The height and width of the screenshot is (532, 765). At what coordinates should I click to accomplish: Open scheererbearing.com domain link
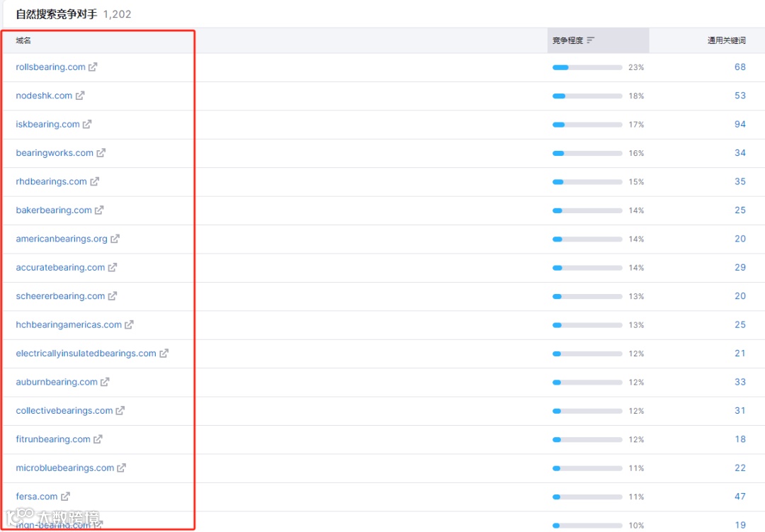coord(60,296)
